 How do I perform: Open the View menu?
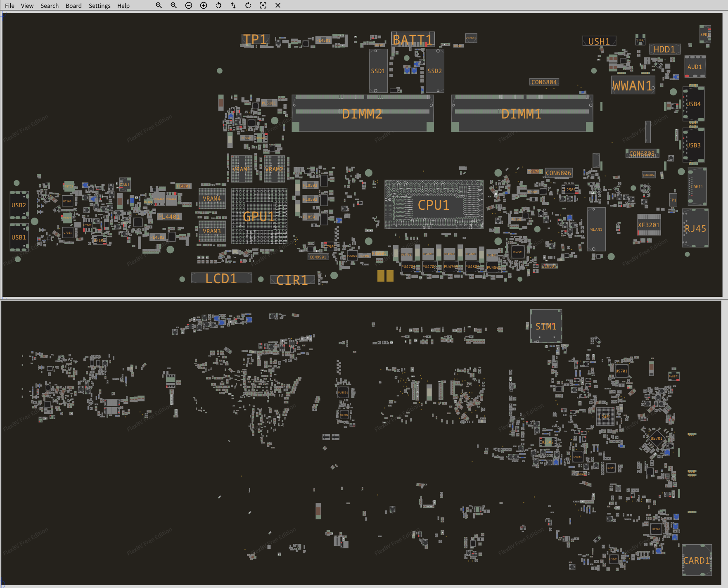point(27,6)
